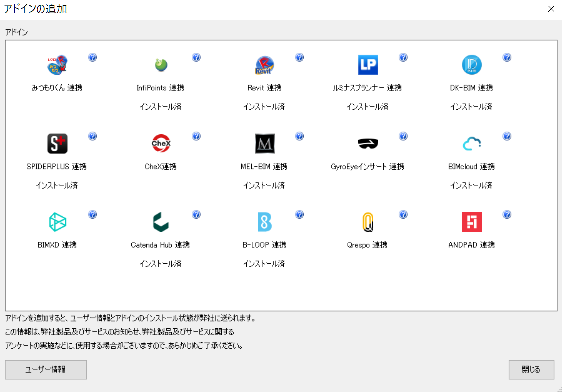Screen dimensions: 562x392
Task: Choose the B-LOOP 連携 add-in icon
Action: point(264,222)
